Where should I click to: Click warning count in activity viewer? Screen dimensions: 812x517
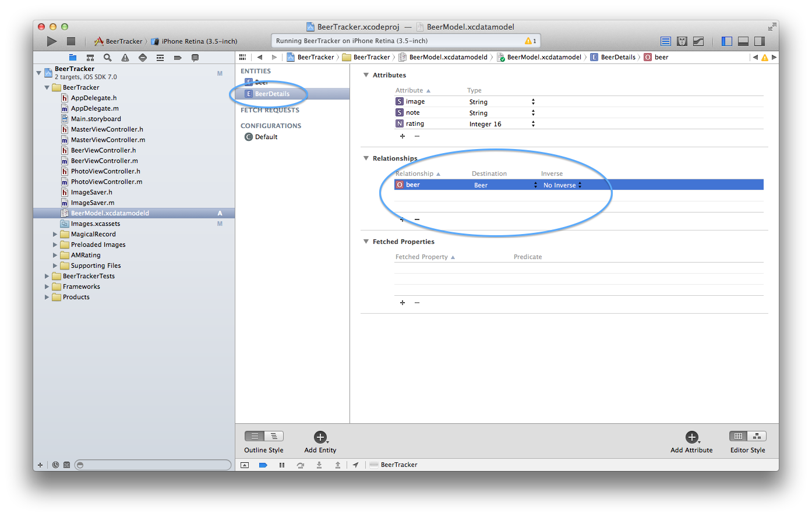click(x=531, y=41)
